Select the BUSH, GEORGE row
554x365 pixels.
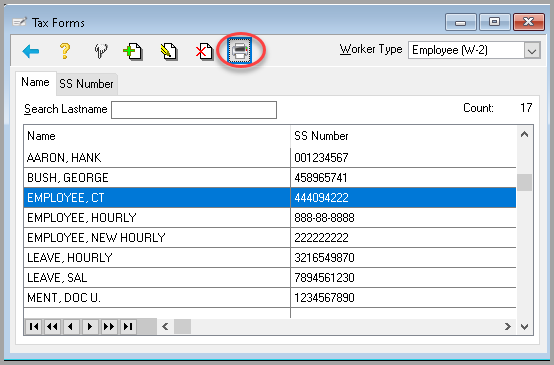coord(270,178)
